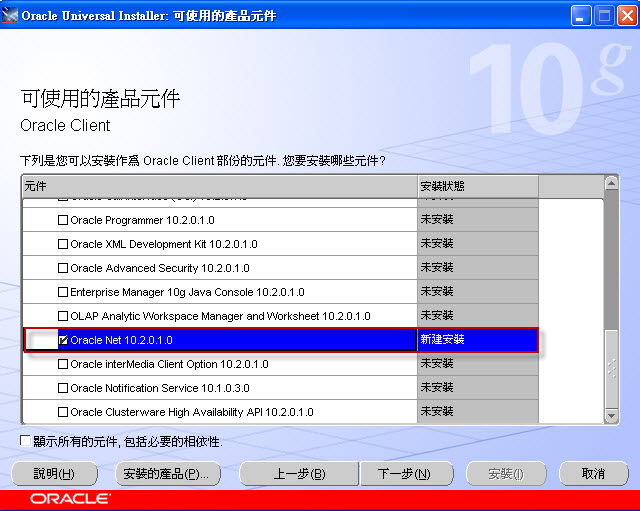Click the Oracle Universal Installer title icon

[x=10, y=16]
